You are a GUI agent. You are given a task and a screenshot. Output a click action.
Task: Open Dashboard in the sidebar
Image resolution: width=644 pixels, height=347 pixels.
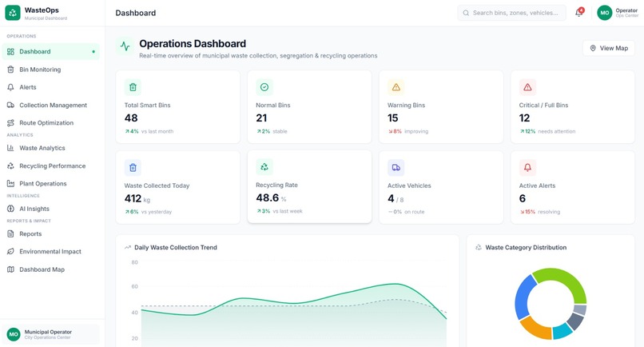[50, 52]
